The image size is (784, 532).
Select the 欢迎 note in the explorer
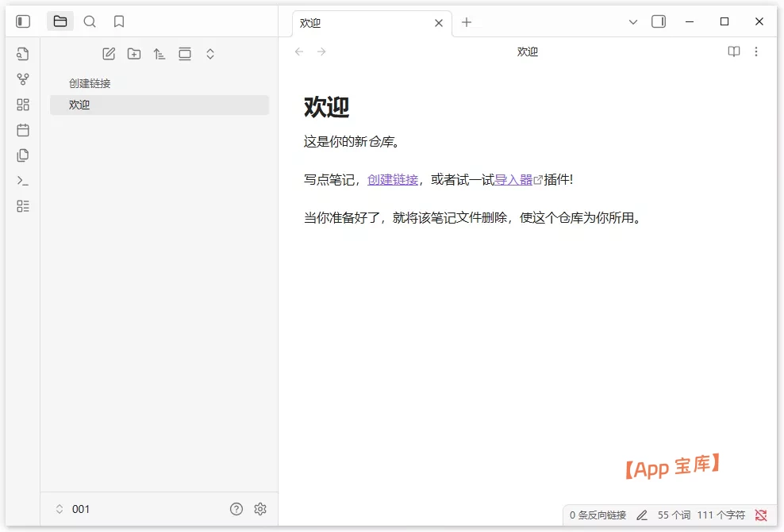79,104
